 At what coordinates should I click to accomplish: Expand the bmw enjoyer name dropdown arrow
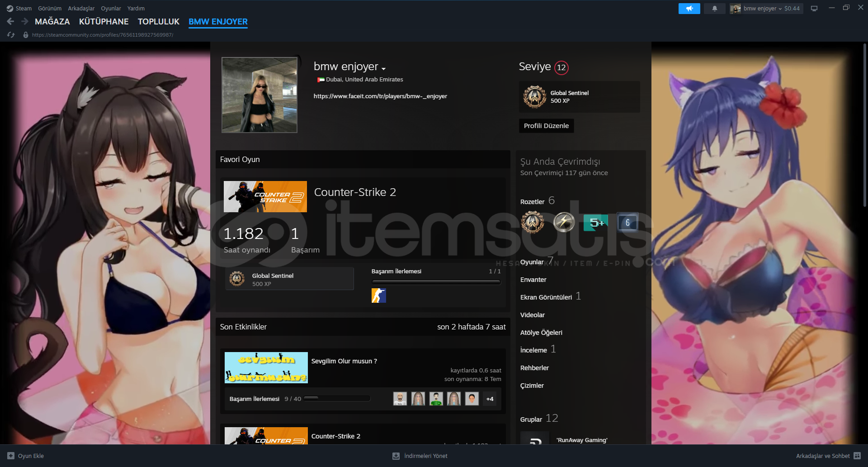tap(383, 69)
